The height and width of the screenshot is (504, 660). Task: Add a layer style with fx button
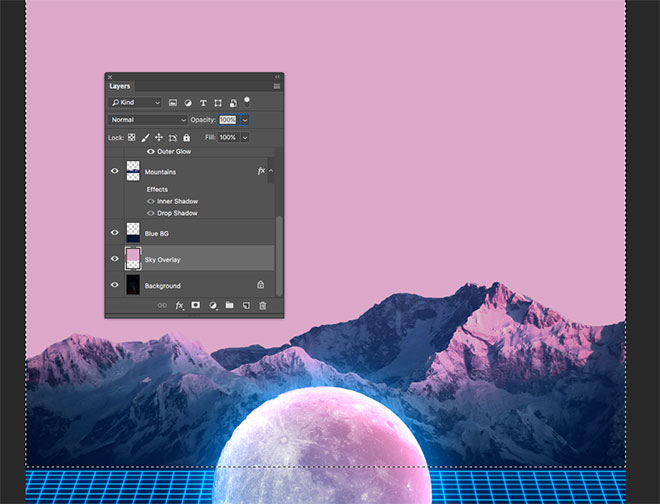click(x=179, y=305)
